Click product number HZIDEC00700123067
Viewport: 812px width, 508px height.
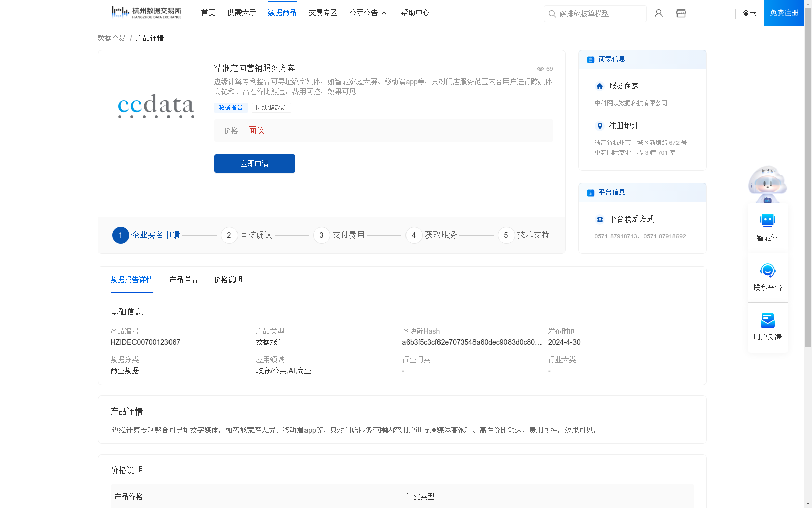click(145, 342)
